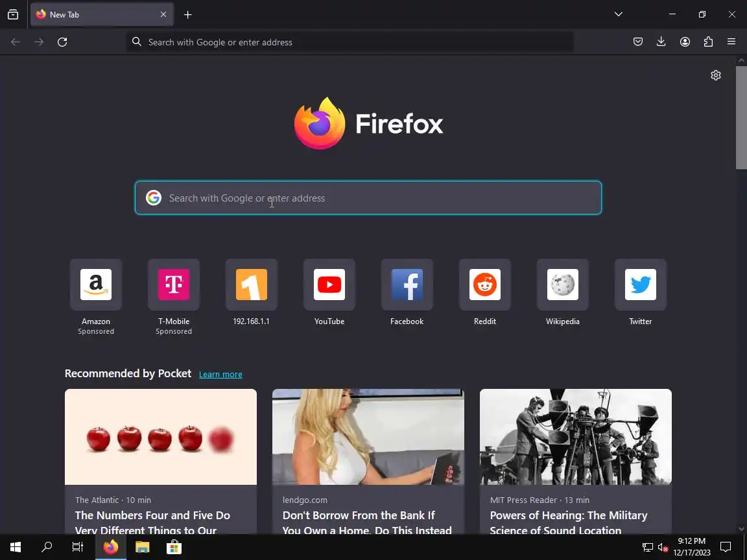
Task: Click the "Recommended by Pocket" heading
Action: 128,373
